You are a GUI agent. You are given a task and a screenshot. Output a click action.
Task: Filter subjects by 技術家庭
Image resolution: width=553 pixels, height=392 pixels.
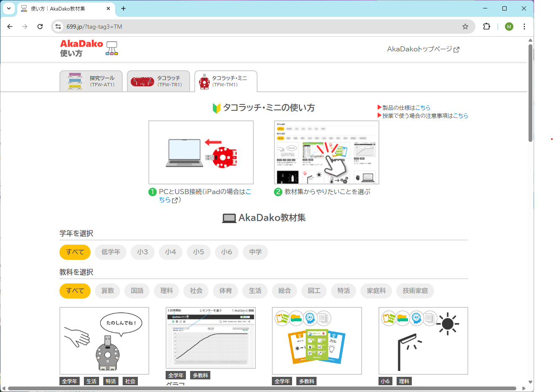pyautogui.click(x=415, y=291)
